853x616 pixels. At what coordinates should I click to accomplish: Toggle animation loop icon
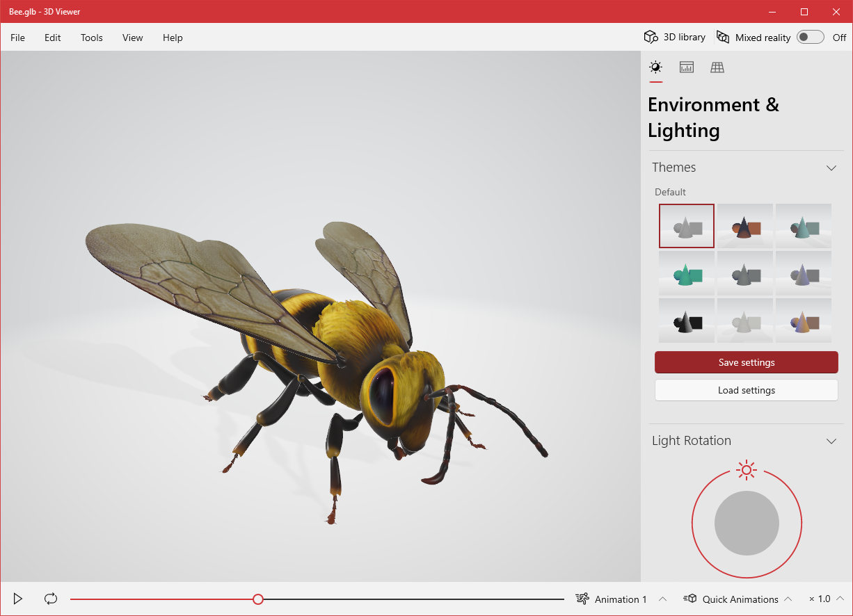coord(51,599)
